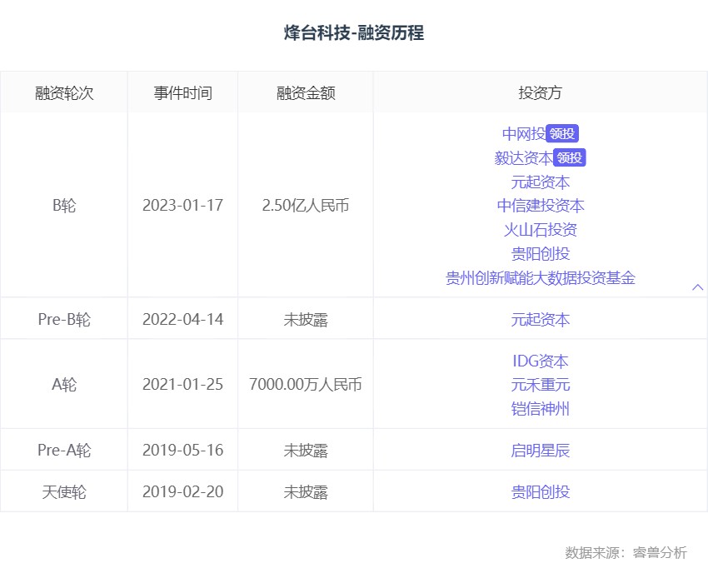Click the 投资方 column header
This screenshot has width=708, height=588.
click(x=541, y=93)
